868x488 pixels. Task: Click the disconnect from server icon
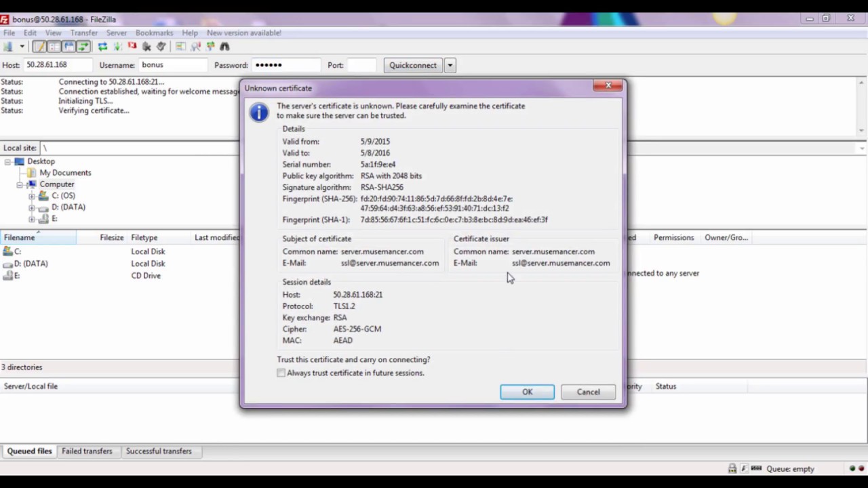tap(146, 46)
